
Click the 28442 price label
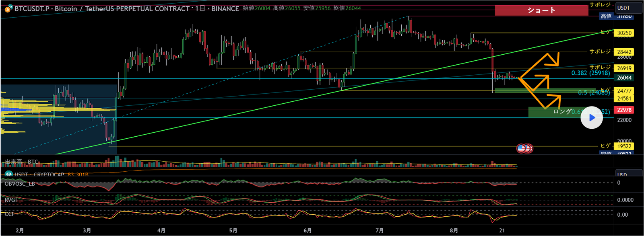[x=624, y=52]
